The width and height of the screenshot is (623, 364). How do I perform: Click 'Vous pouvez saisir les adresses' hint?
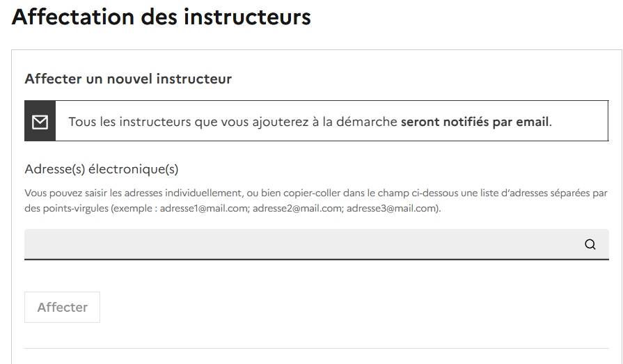tap(90, 193)
